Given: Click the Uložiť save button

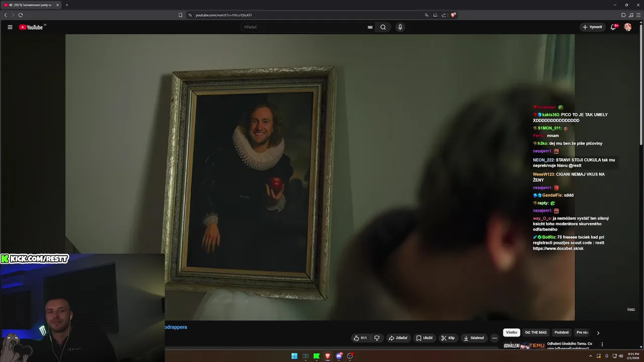Looking at the screenshot, I should [x=424, y=338].
